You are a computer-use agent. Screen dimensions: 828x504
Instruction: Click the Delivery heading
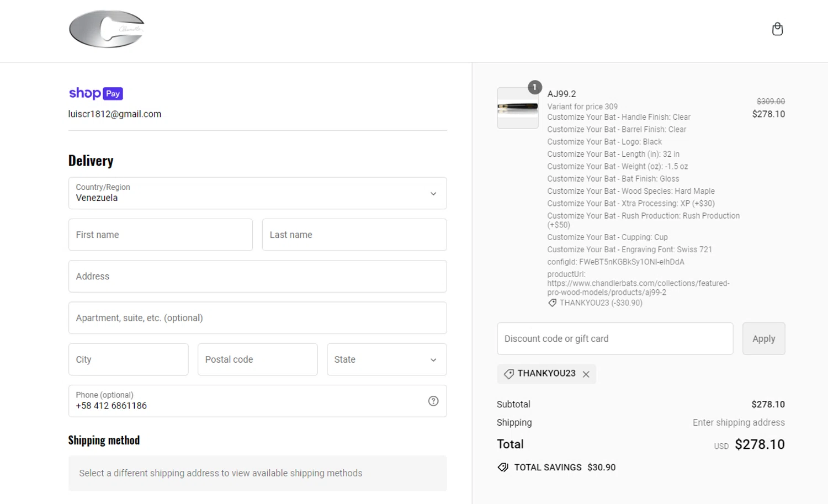point(91,161)
